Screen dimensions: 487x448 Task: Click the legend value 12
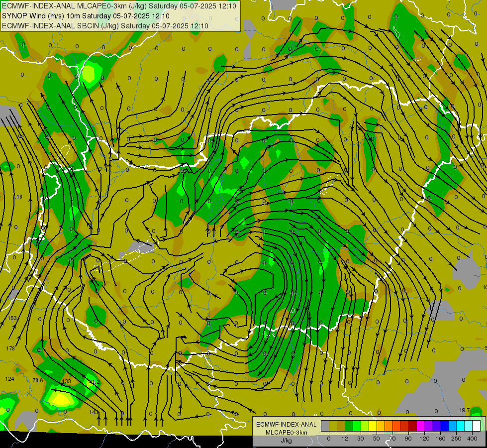click(x=345, y=439)
